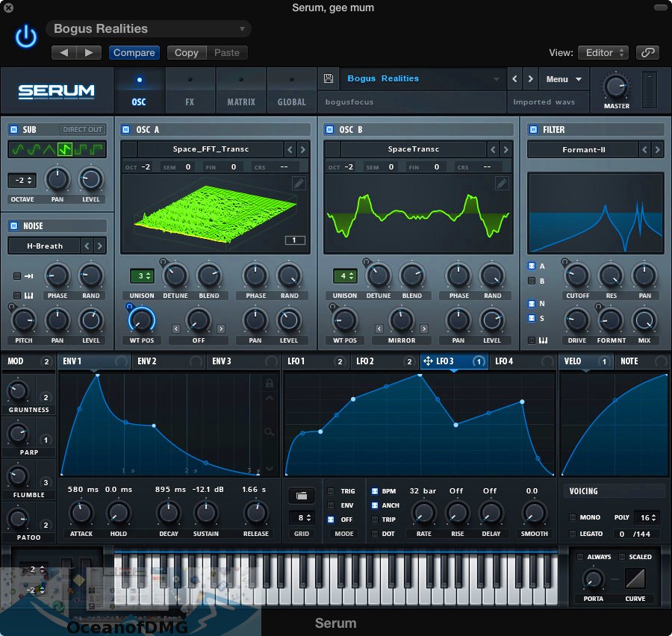
Task: Click the save preset floppy icon
Action: (x=329, y=78)
